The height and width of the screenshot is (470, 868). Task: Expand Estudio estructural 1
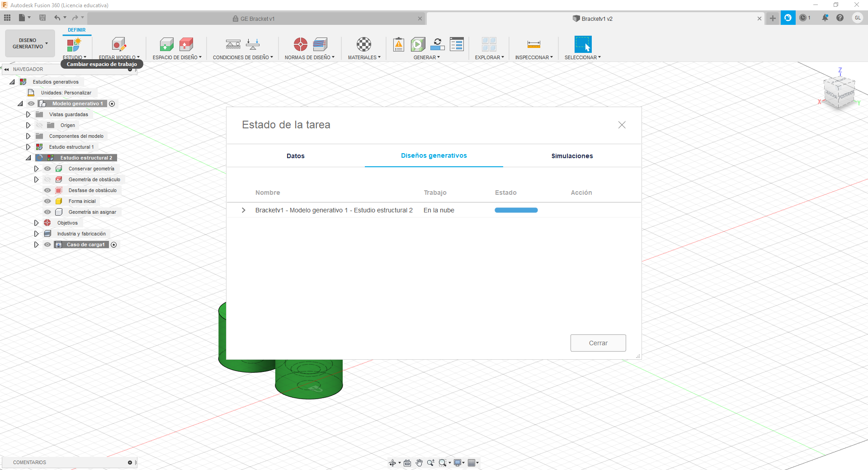point(28,147)
